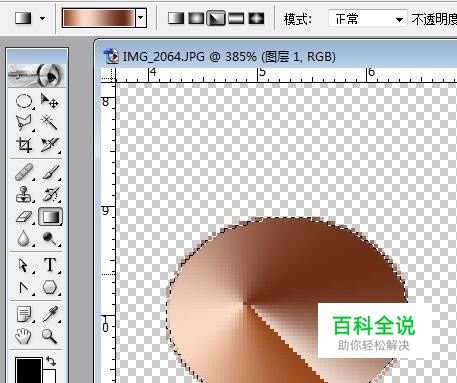Select the Eyedropper tool
Viewport: 457px width, 383px height.
click(50, 314)
